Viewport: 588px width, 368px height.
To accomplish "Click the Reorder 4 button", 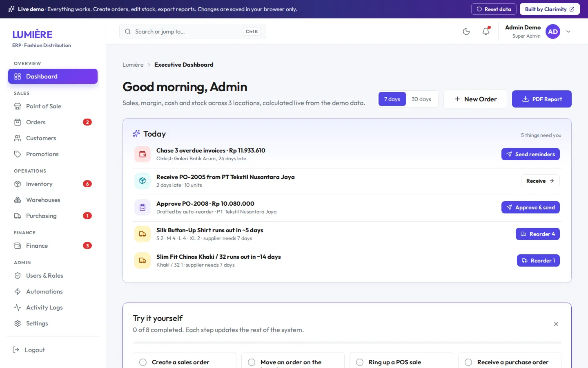I will tap(538, 234).
